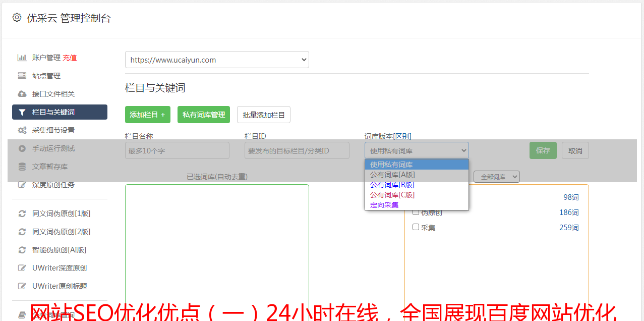Choose 公有词库[C版] option
The image size is (644, 321).
(417, 195)
